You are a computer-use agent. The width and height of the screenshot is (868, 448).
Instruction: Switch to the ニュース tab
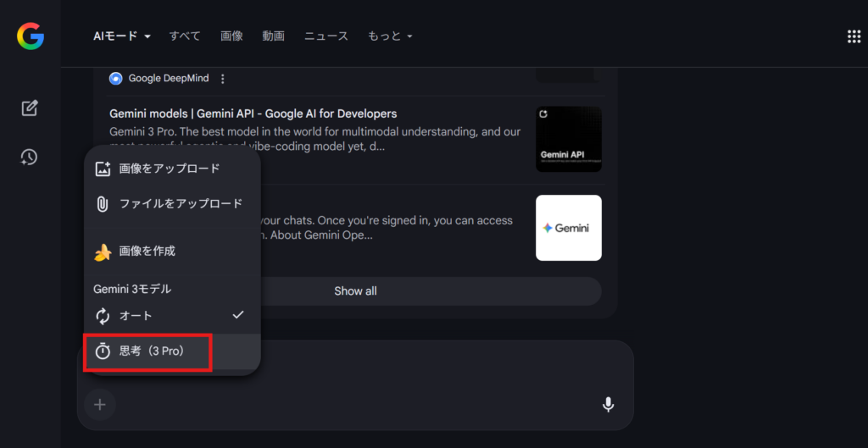326,36
